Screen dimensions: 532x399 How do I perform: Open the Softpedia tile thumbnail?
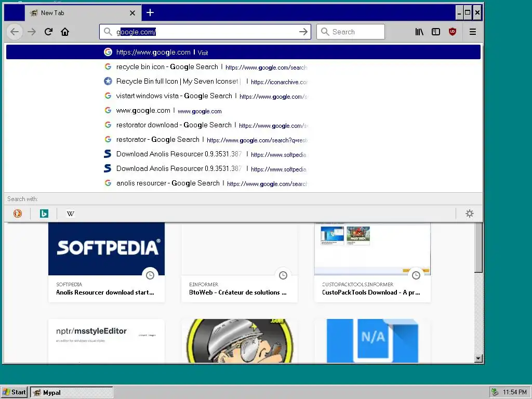107,249
